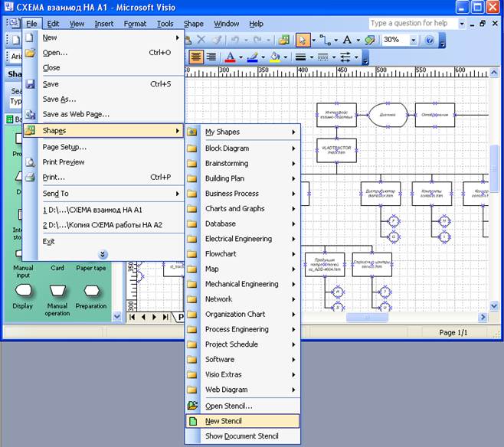Go to first page tab arrow
Screen dimensions: 504x447
tap(132, 318)
